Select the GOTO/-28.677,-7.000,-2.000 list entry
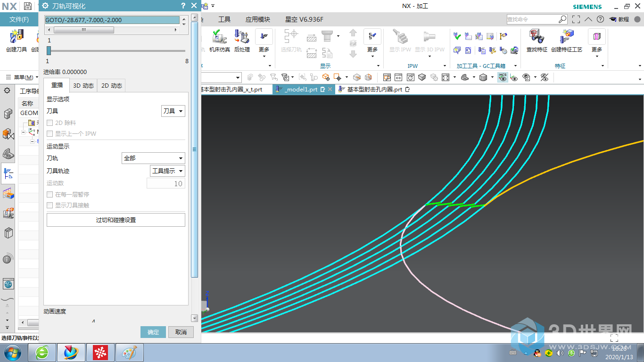This screenshot has height=362, width=644. (112, 20)
